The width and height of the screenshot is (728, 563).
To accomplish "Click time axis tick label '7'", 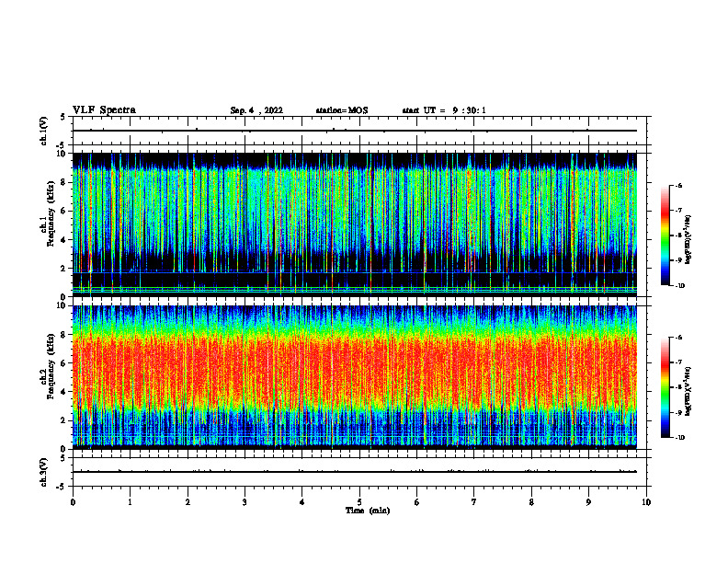I will click(474, 502).
